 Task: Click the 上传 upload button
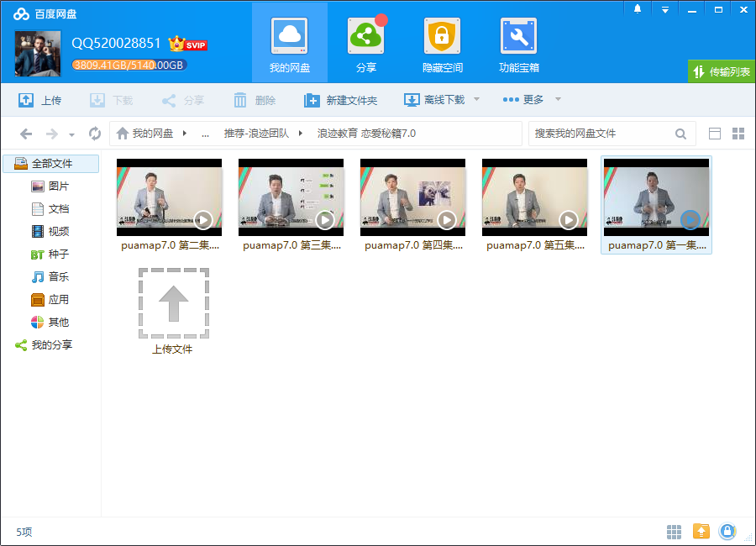click(40, 100)
